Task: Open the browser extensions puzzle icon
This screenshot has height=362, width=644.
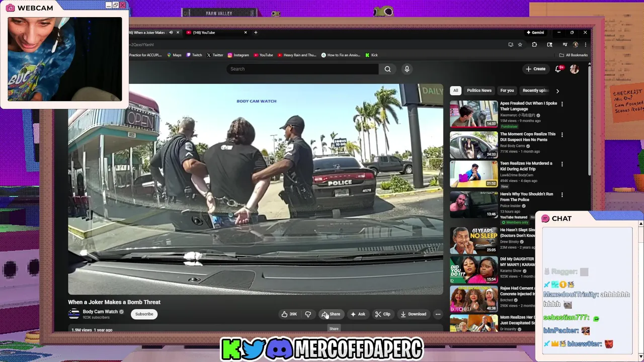Action: (x=534, y=44)
